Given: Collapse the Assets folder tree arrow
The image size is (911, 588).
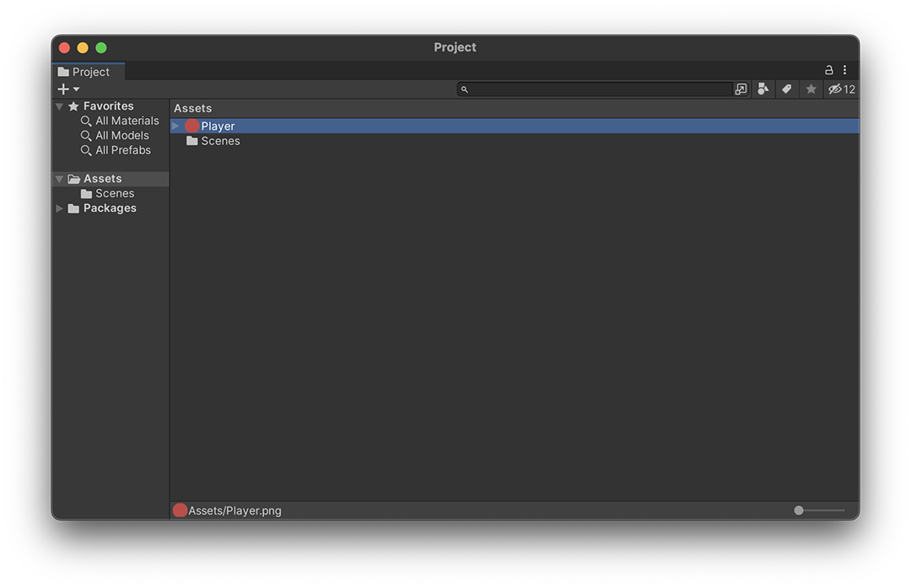Looking at the screenshot, I should 59,179.
